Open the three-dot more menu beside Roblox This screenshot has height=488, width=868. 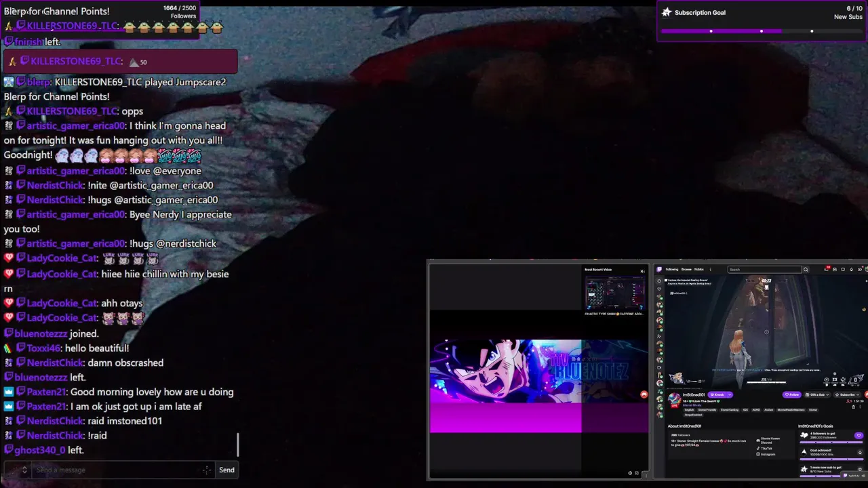click(x=710, y=269)
